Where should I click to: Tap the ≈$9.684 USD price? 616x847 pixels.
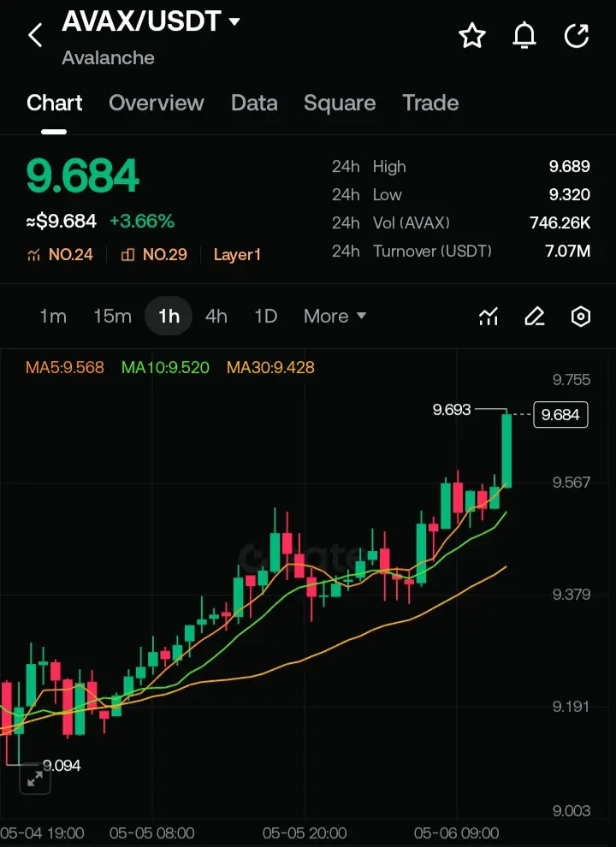pyautogui.click(x=61, y=221)
